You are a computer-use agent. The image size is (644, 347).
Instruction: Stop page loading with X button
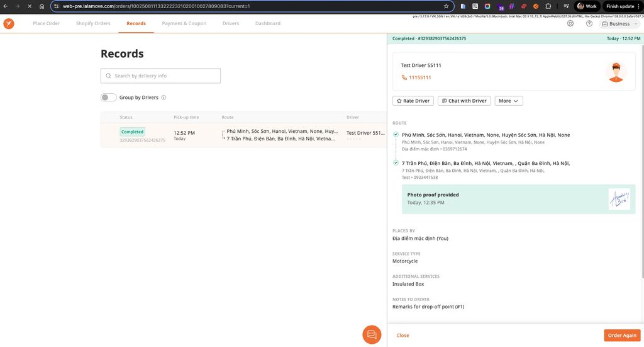(x=30, y=6)
